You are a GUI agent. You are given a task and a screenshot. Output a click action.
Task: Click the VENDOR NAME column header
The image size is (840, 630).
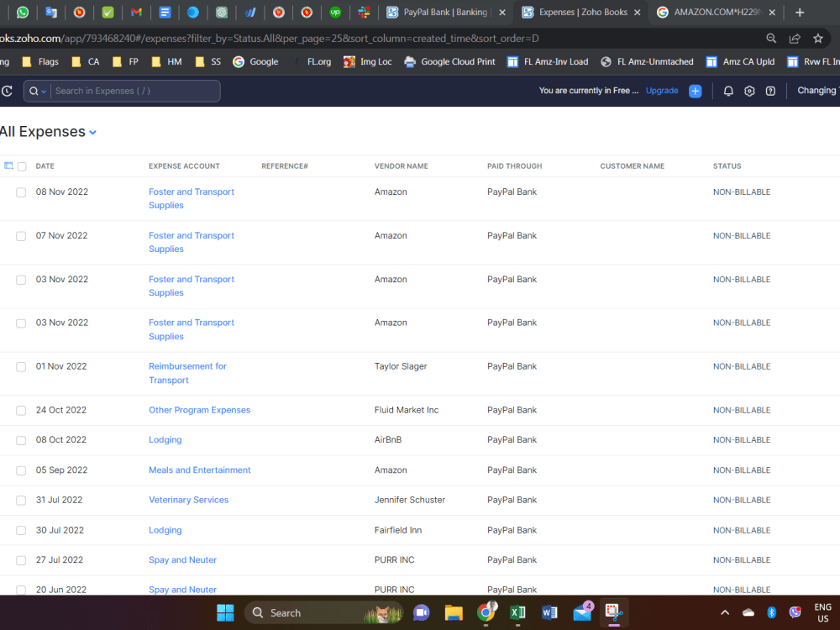coord(401,166)
